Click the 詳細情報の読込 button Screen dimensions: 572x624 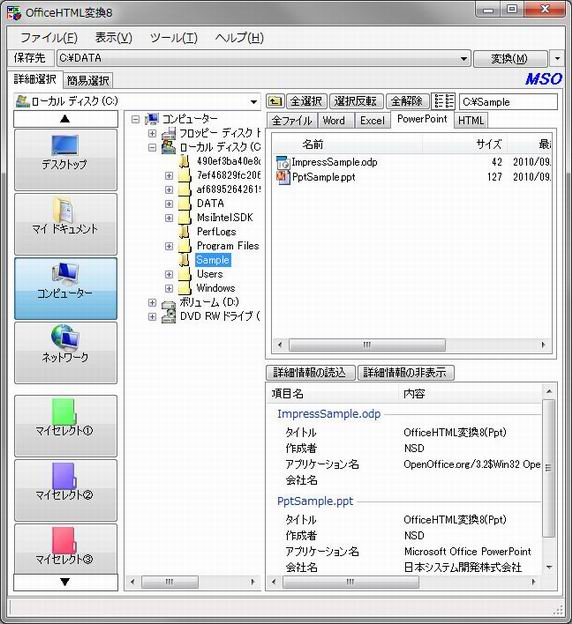[x=310, y=372]
